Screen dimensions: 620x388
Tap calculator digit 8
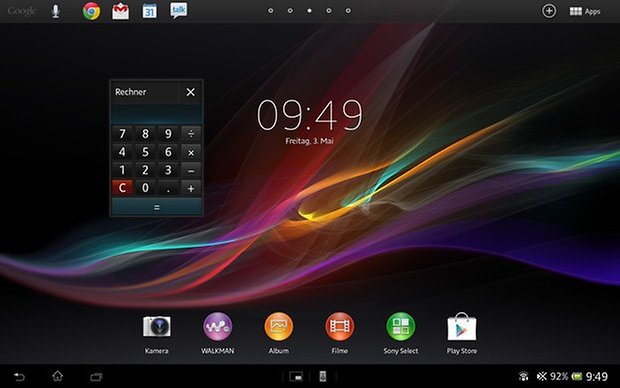(145, 134)
